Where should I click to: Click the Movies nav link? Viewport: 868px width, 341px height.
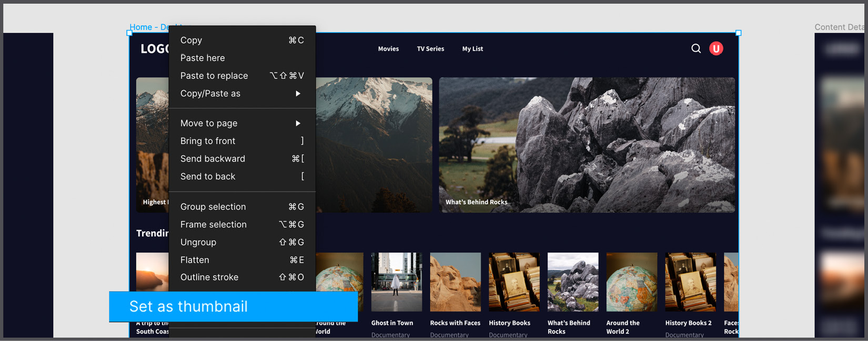click(388, 48)
